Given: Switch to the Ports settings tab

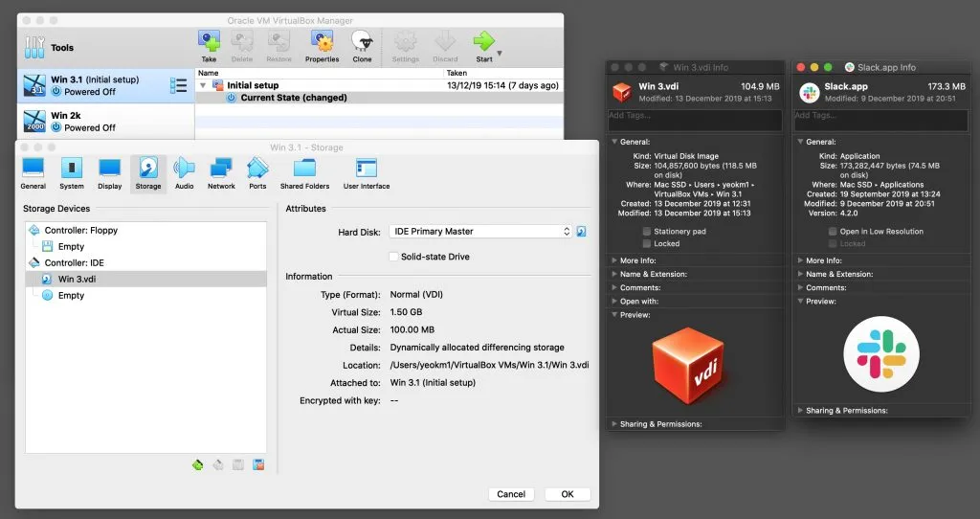Looking at the screenshot, I should point(257,174).
